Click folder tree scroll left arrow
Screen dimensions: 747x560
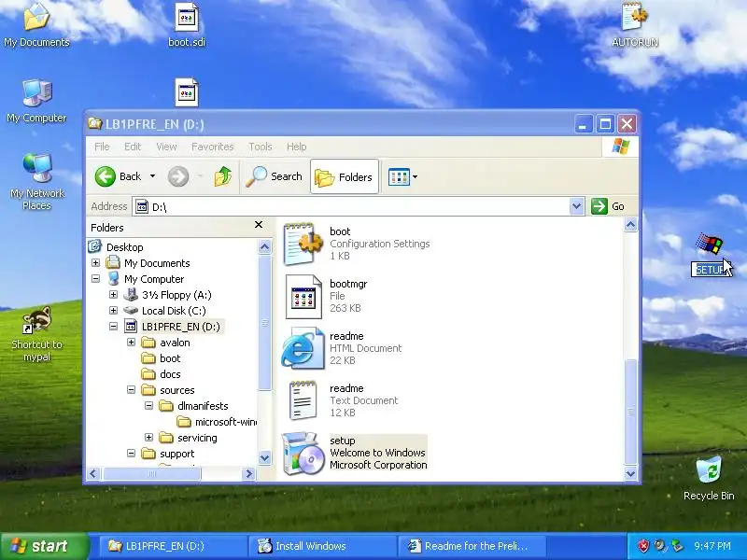[93, 473]
